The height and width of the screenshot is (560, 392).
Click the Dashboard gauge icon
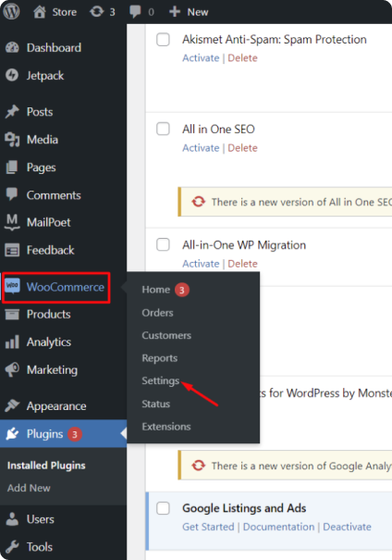click(x=12, y=47)
